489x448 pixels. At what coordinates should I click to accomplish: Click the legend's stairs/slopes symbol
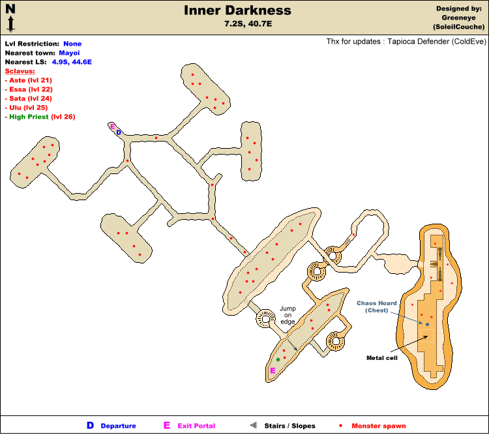tap(253, 425)
